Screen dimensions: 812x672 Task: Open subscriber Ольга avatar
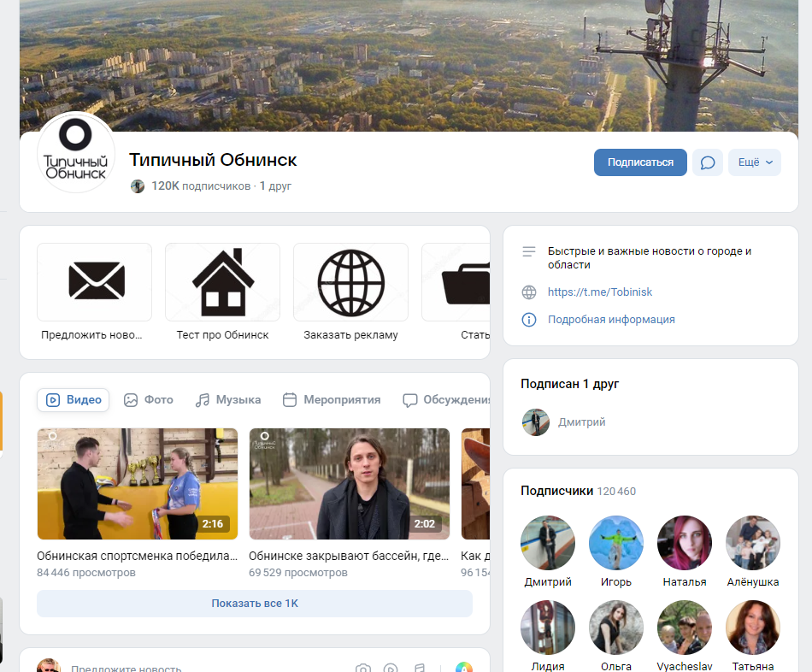(x=615, y=628)
